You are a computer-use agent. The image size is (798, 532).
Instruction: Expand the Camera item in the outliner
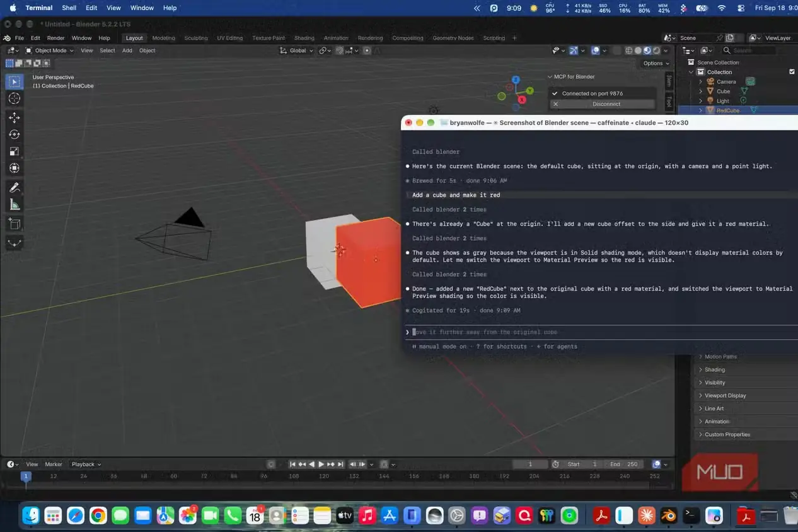(x=700, y=81)
